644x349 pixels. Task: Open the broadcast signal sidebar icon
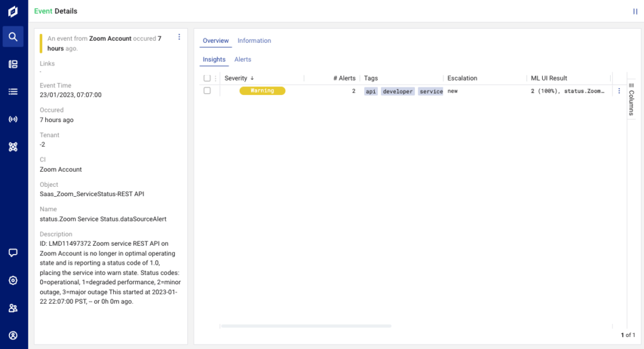pyautogui.click(x=13, y=119)
